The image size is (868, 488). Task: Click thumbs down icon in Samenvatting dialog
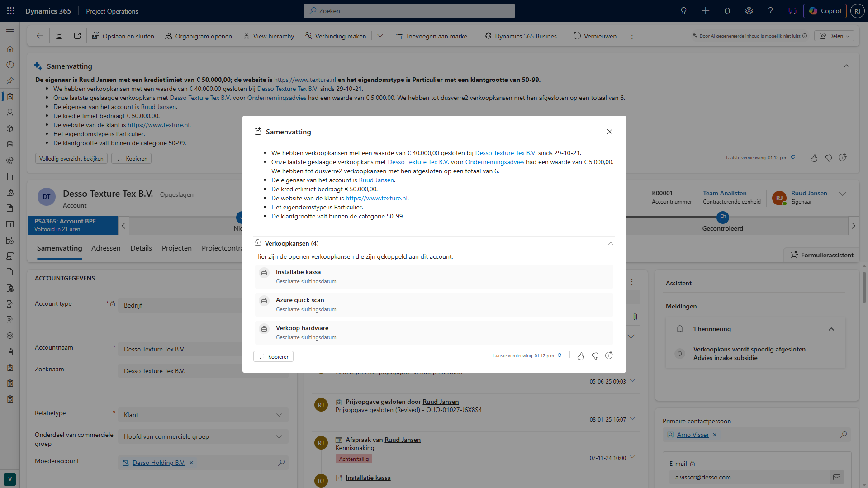[595, 356]
